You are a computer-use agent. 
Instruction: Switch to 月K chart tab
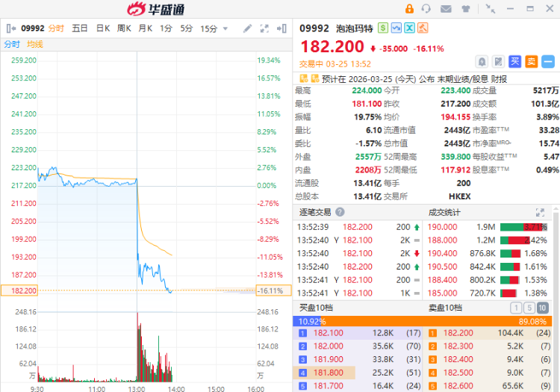146,28
